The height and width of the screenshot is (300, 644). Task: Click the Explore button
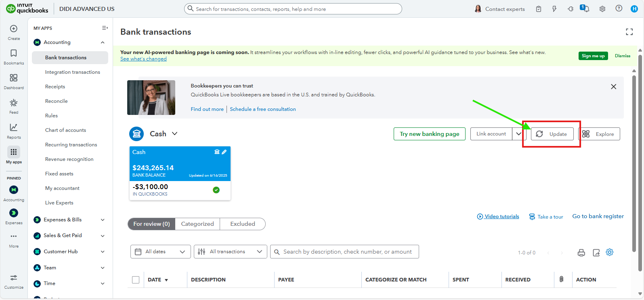point(599,134)
